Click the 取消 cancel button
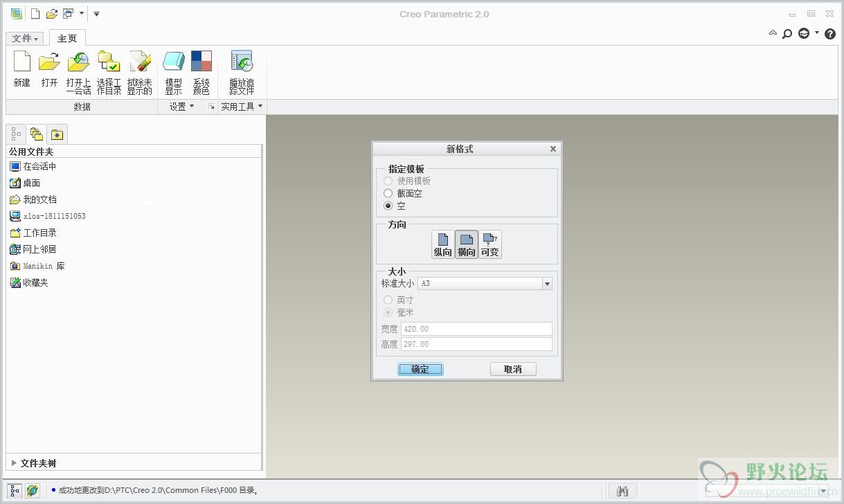Viewport: 844px width, 504px height. pos(513,369)
